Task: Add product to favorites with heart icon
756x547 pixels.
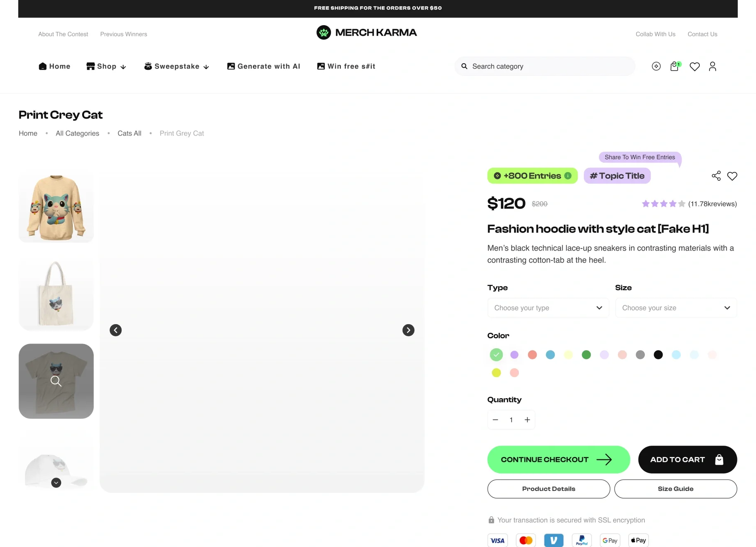Action: (x=732, y=176)
